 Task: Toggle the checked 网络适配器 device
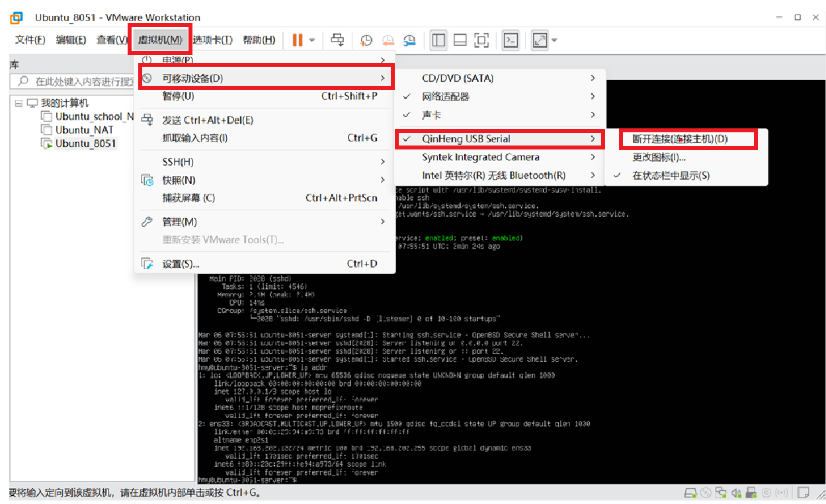(x=499, y=97)
